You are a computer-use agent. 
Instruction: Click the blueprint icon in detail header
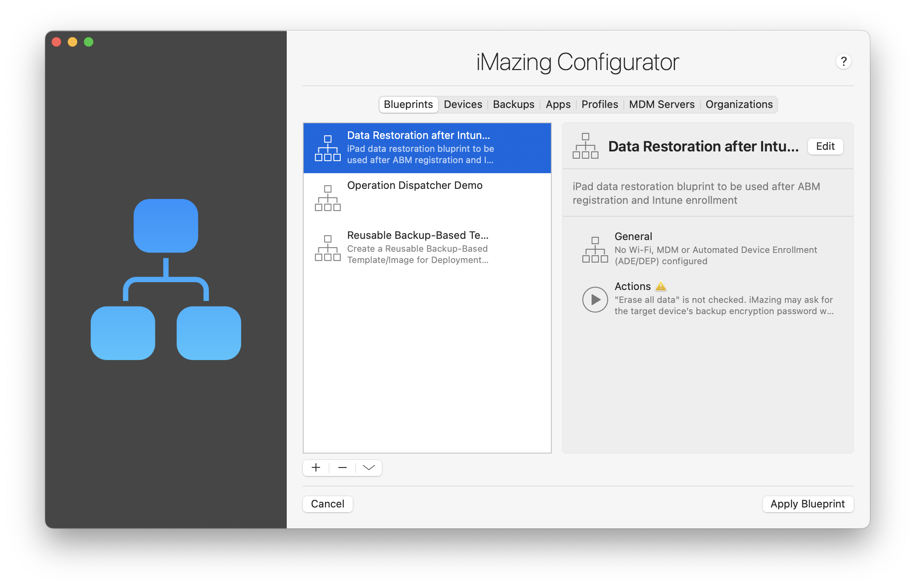[x=586, y=146]
